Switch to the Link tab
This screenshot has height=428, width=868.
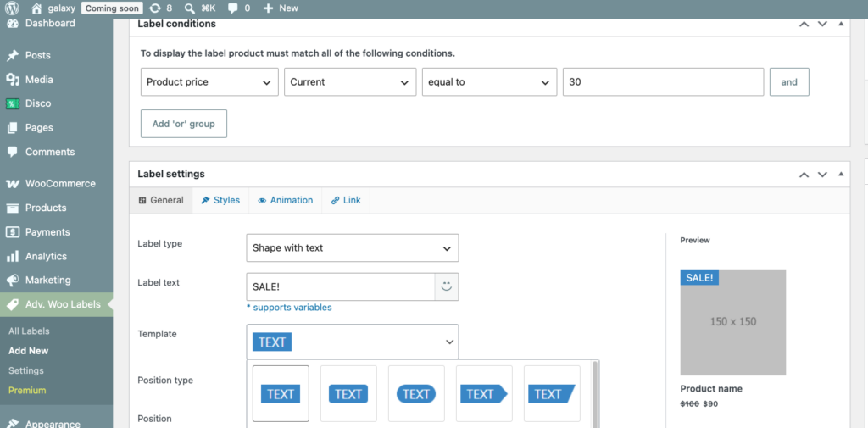(x=346, y=200)
